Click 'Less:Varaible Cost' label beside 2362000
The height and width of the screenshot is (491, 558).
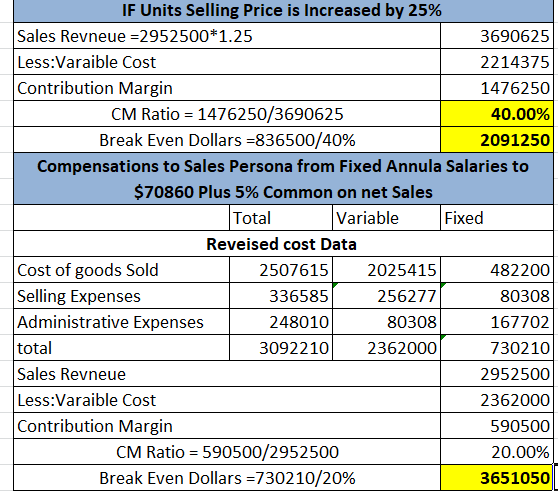coord(227,400)
